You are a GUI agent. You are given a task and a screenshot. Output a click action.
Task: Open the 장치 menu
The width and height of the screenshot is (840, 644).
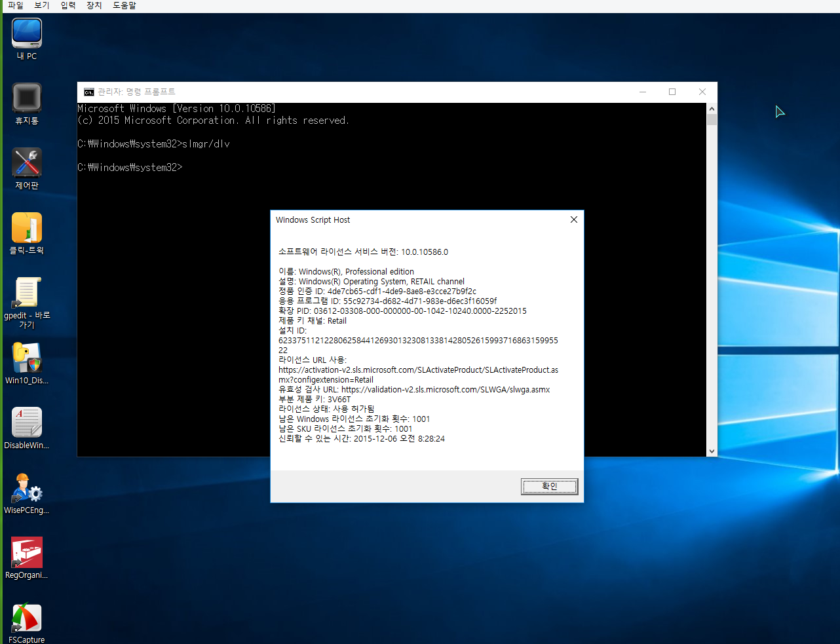pos(94,5)
